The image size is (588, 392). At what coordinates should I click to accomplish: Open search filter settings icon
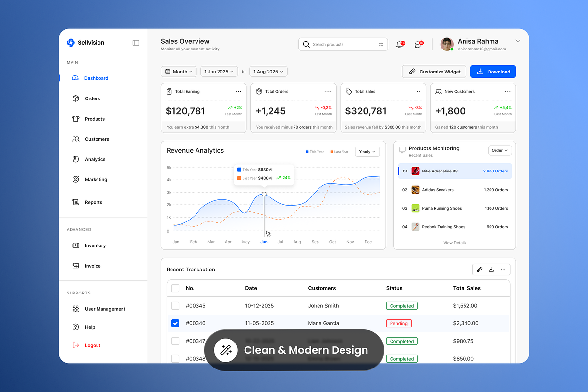click(x=381, y=44)
